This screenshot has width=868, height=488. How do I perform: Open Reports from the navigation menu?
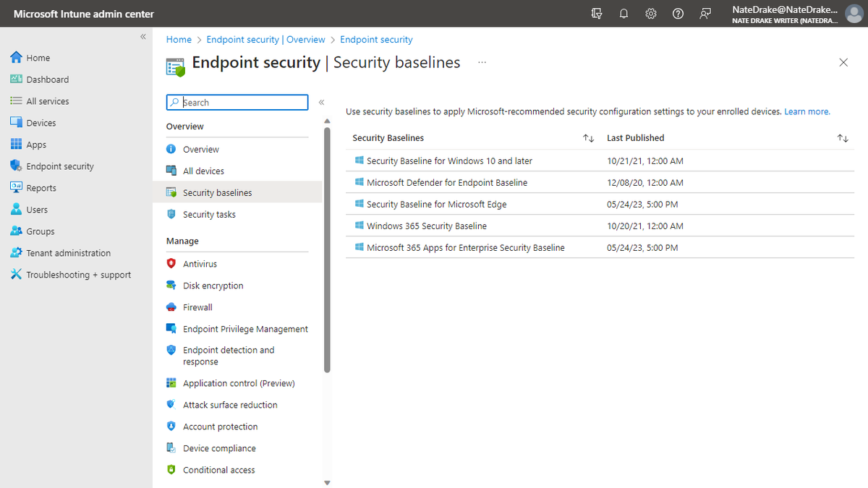coord(42,187)
